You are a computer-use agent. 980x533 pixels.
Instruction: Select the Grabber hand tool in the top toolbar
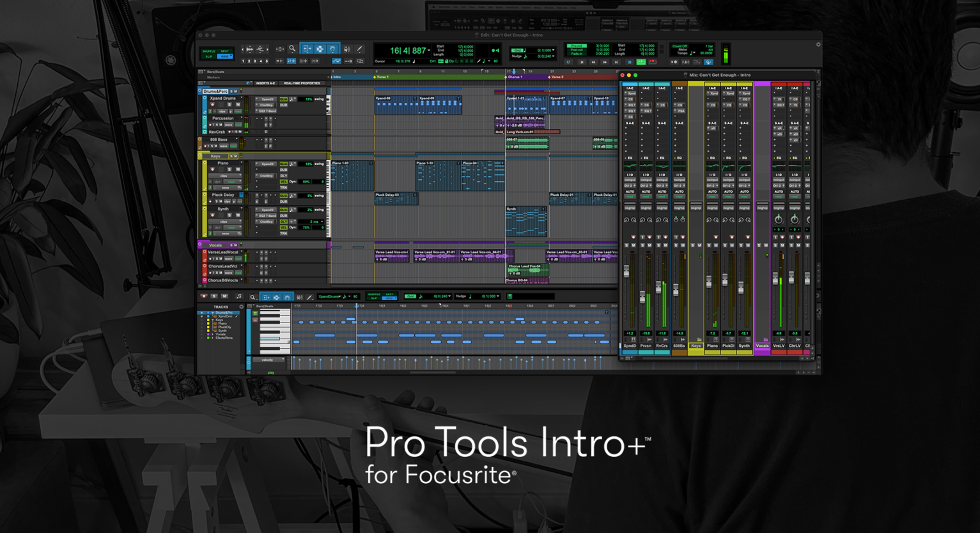[332, 49]
